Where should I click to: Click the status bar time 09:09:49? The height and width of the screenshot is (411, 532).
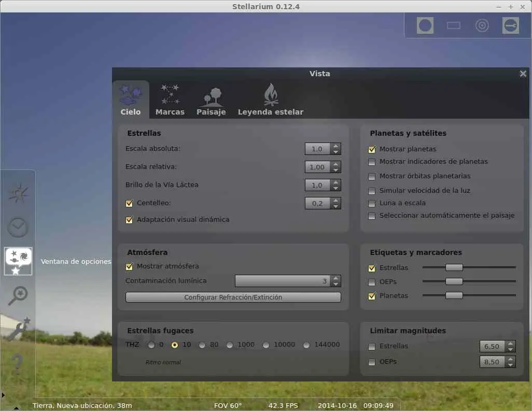click(379, 406)
